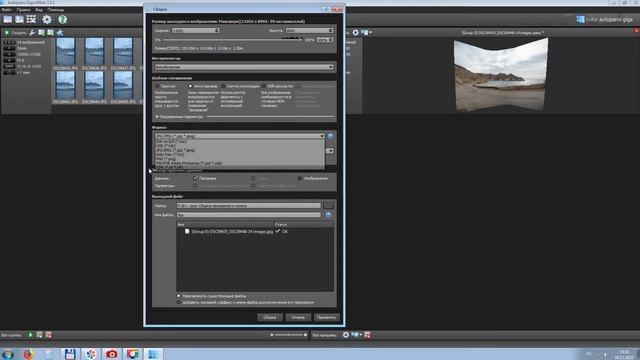This screenshot has width=640, height=360.
Task: Click the Сборка render button
Action: point(270,317)
